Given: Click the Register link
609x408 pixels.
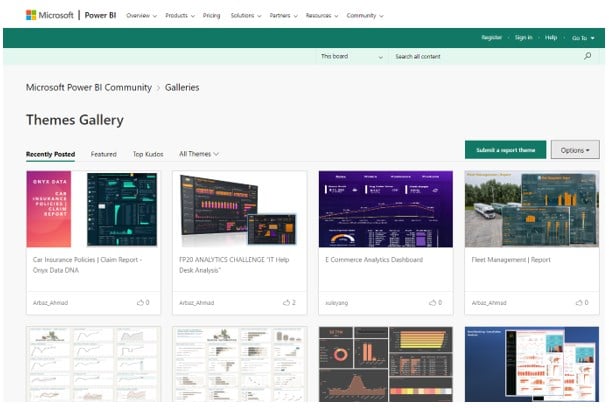Looking at the screenshot, I should 491,37.
